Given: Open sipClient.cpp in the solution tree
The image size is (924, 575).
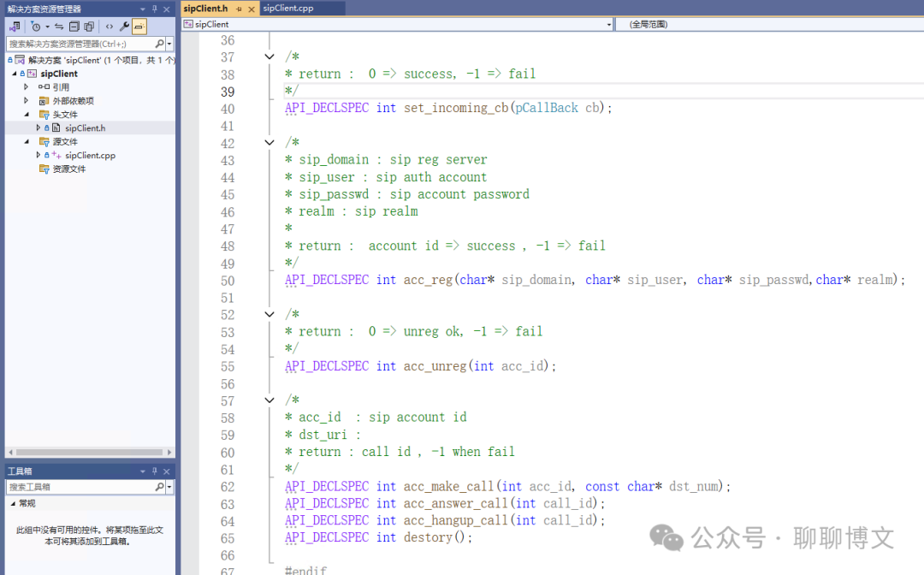Looking at the screenshot, I should tap(90, 155).
